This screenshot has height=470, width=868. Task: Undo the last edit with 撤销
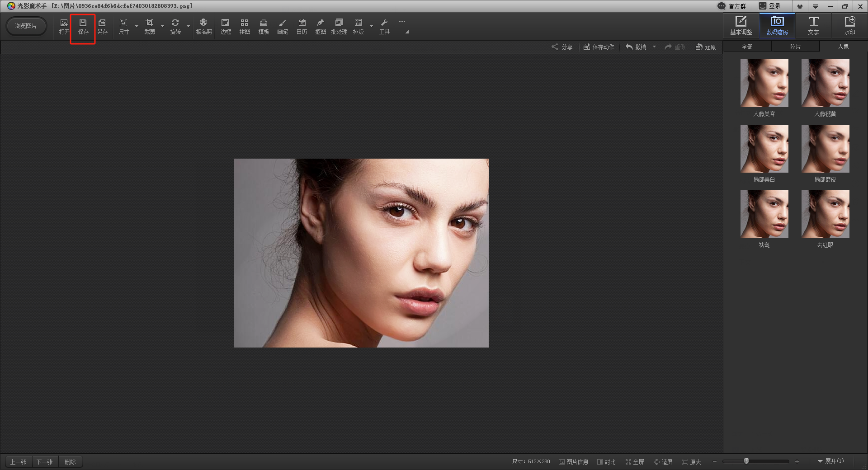636,47
